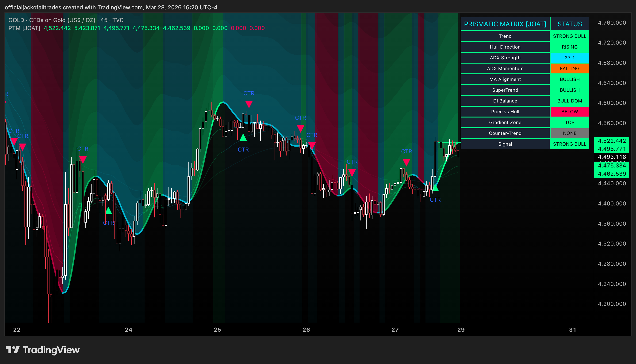Click the PTM [JOAT] indicator legend label
The image size is (636, 364).
pyautogui.click(x=24, y=28)
